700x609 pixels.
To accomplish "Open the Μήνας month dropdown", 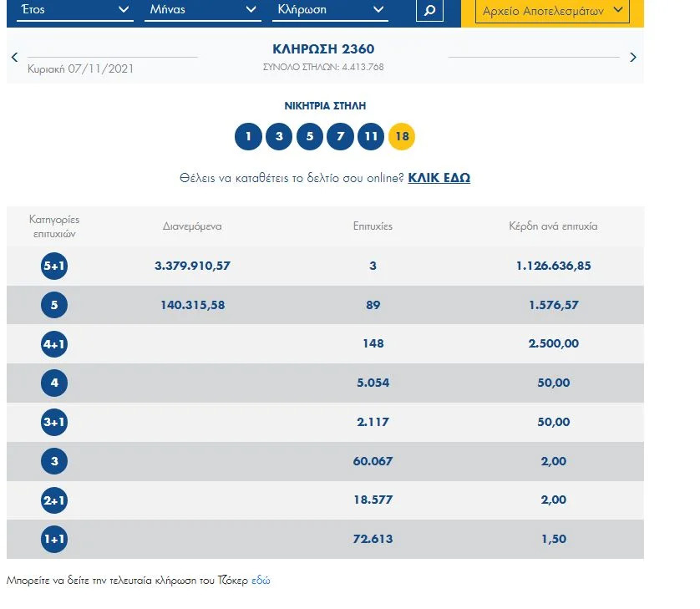I will [204, 10].
